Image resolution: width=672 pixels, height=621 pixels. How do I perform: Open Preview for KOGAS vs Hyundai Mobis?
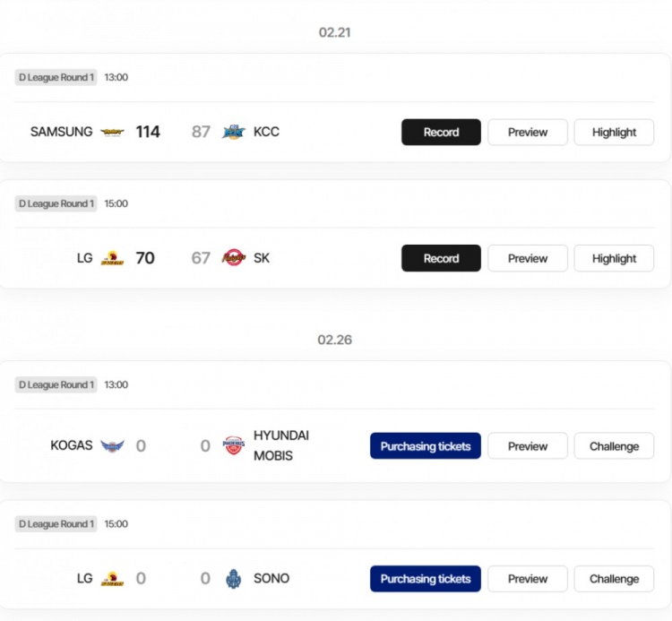click(528, 446)
